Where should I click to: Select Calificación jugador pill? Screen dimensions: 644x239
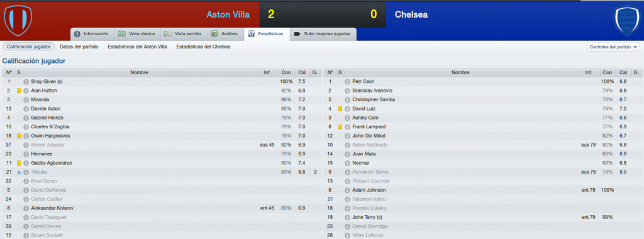click(x=29, y=47)
